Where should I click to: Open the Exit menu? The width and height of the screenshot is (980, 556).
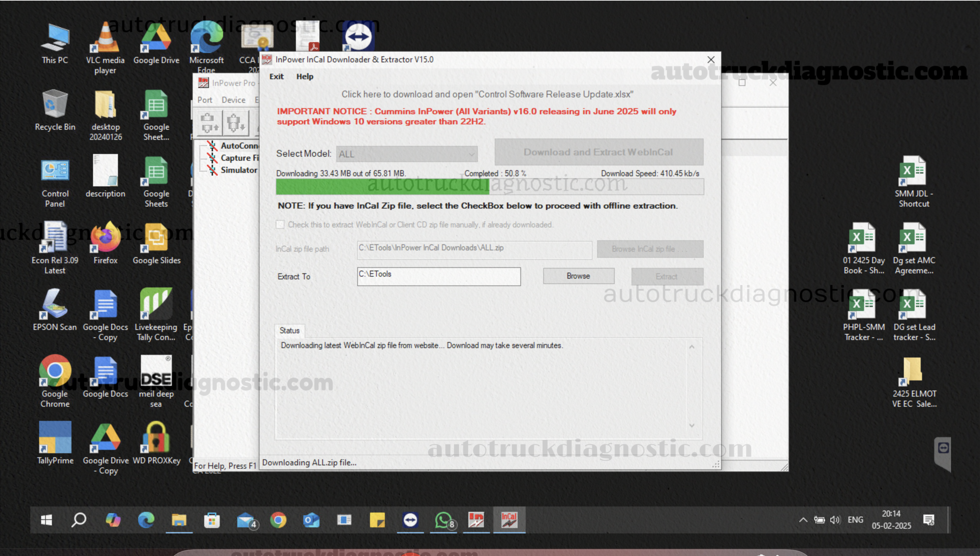point(276,76)
